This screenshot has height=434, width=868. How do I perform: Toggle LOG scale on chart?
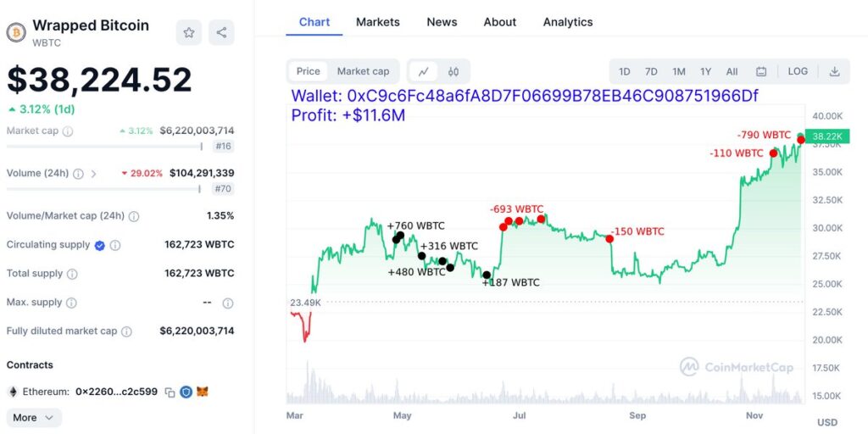tap(798, 72)
